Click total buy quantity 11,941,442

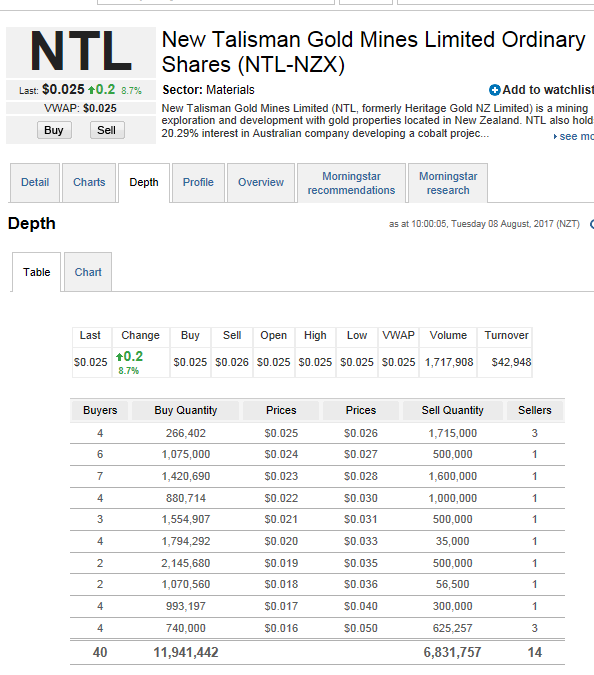pyautogui.click(x=186, y=653)
